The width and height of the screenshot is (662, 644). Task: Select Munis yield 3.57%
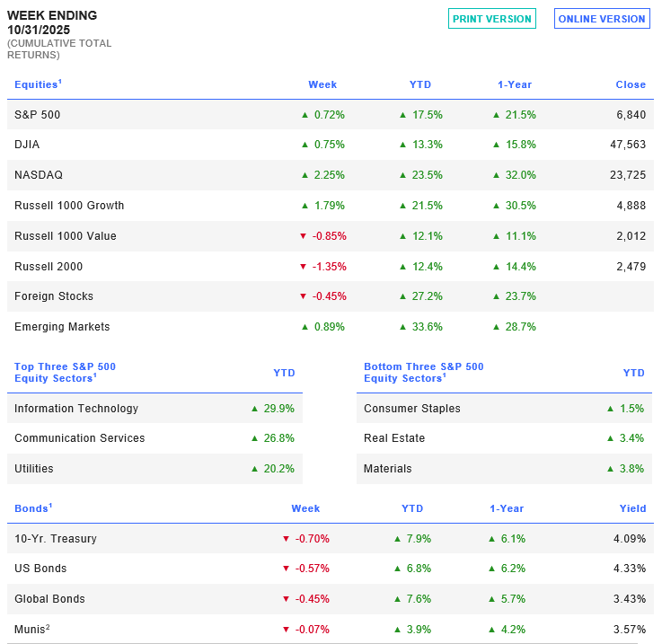click(x=630, y=630)
